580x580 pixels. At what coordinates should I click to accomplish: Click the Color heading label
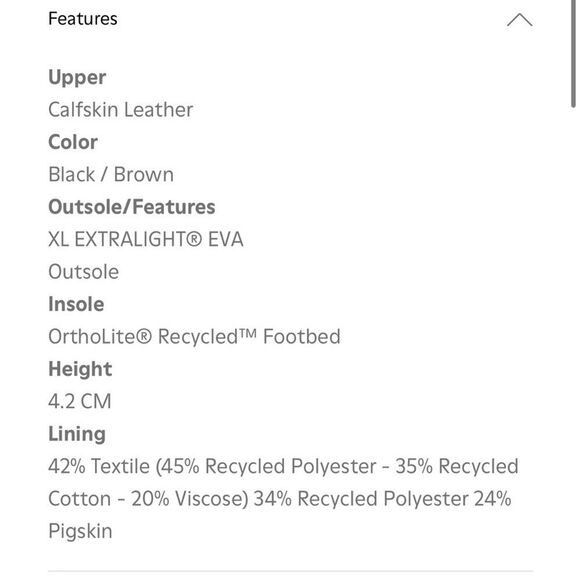[73, 142]
